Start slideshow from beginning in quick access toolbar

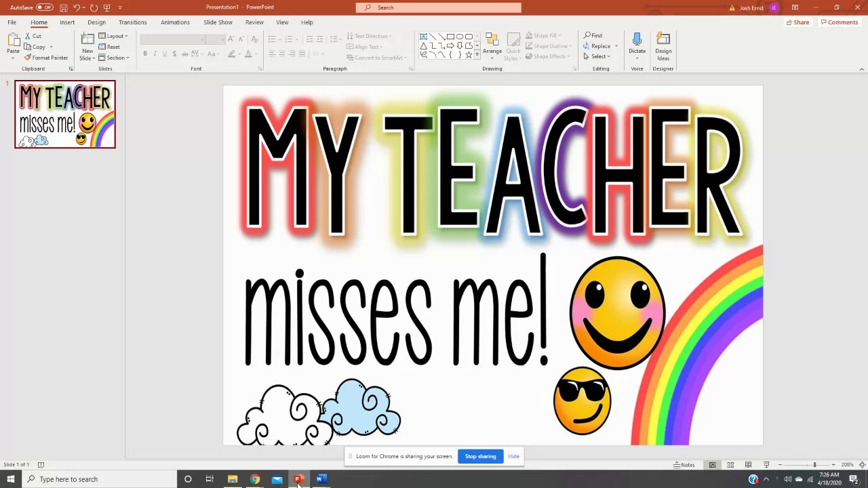tap(106, 7)
